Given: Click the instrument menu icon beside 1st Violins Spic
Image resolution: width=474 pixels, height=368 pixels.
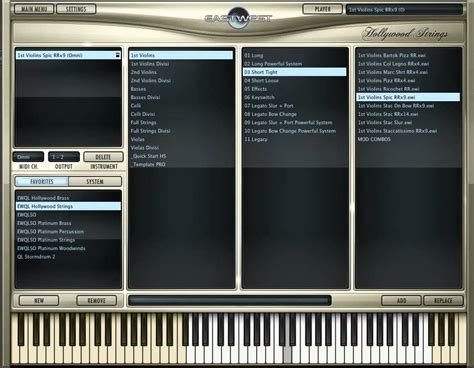Looking at the screenshot, I should [x=118, y=55].
